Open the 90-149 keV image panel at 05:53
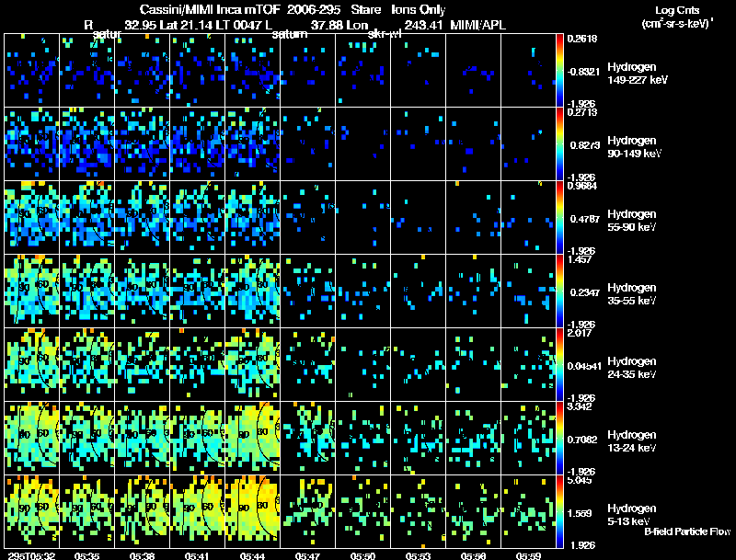The image size is (736, 560). pyautogui.click(x=419, y=144)
